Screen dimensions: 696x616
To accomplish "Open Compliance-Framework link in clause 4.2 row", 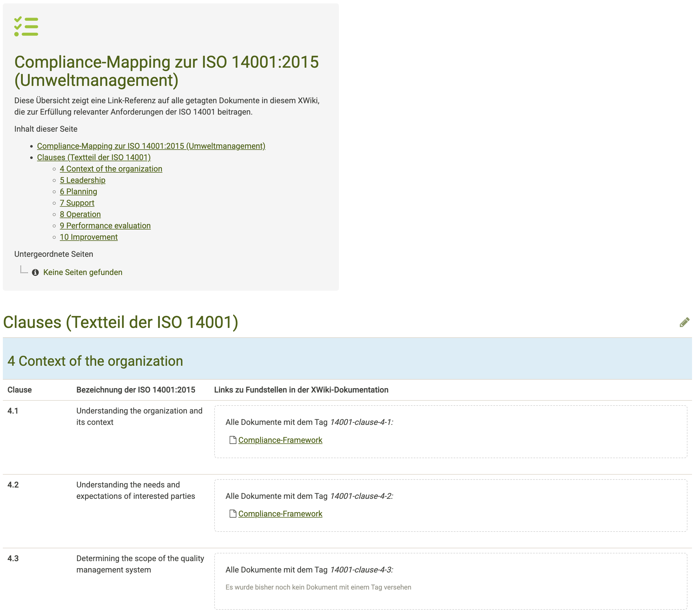I will click(280, 513).
